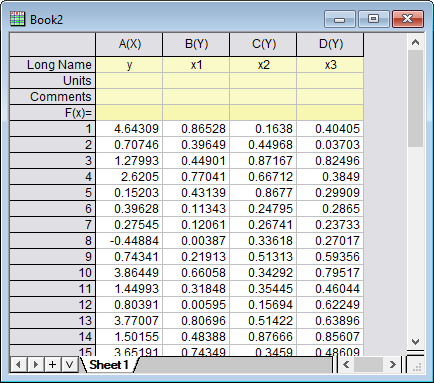The image size is (434, 383).
Task: Click cell with value 4.64309
Action: [x=129, y=129]
